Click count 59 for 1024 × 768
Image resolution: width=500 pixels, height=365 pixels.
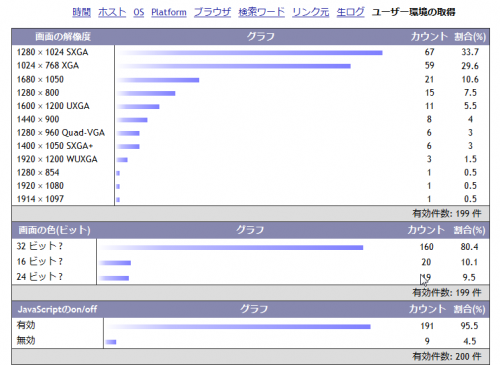click(429, 66)
